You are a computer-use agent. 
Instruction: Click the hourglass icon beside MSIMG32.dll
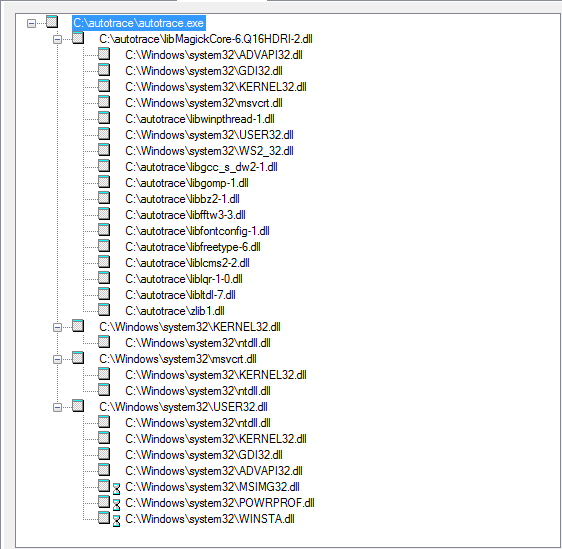pyautogui.click(x=116, y=489)
